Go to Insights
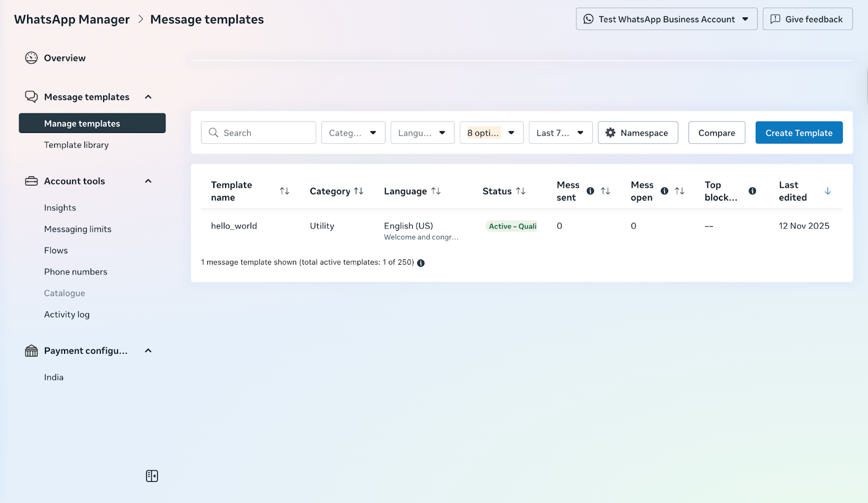868x503 pixels. point(60,208)
